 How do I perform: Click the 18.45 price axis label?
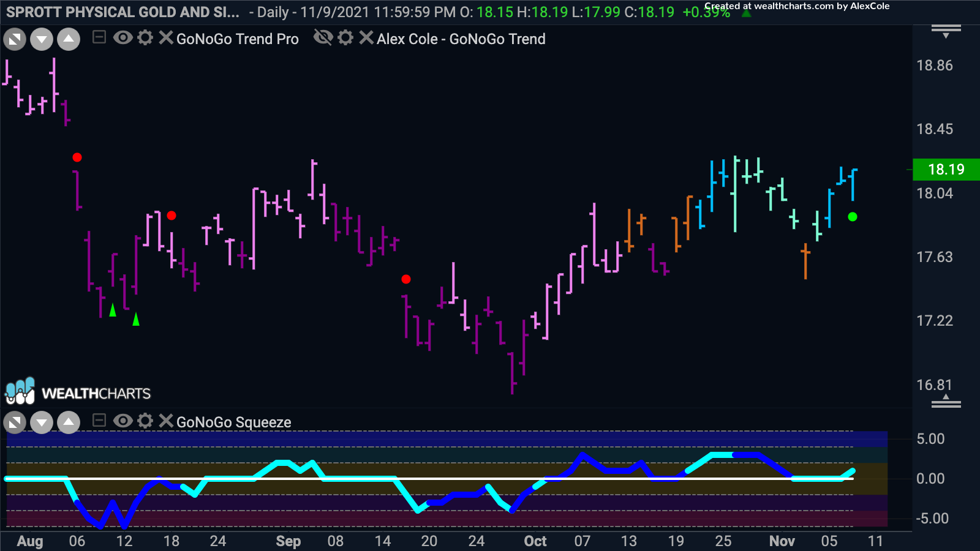click(935, 129)
